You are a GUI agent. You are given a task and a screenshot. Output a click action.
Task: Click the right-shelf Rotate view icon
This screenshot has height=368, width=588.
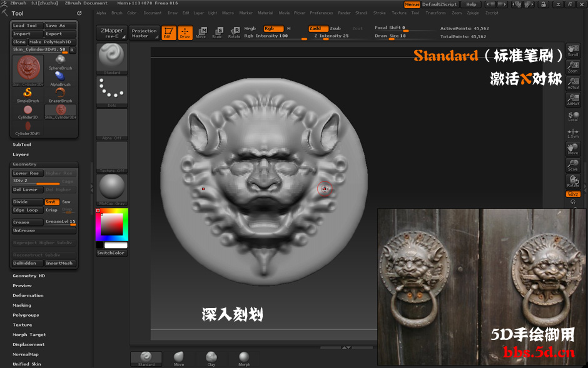tap(573, 181)
